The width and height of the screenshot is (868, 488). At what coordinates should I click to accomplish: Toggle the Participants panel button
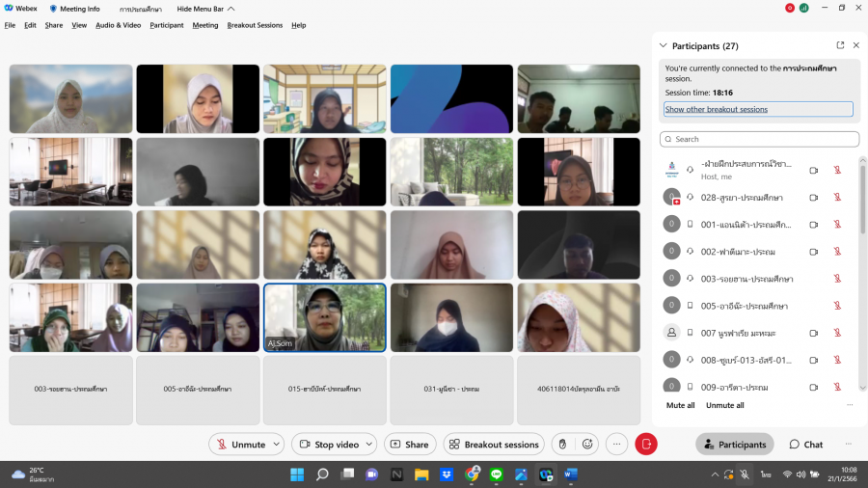(735, 445)
